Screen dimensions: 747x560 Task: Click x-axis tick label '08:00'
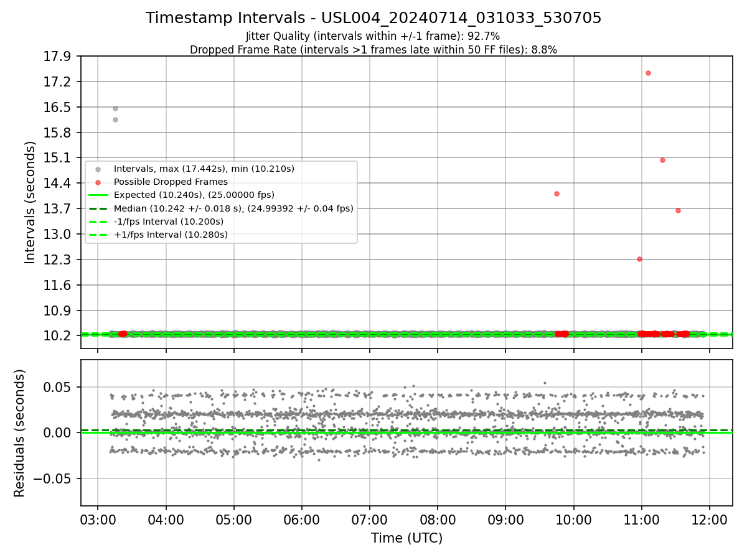[x=438, y=519]
